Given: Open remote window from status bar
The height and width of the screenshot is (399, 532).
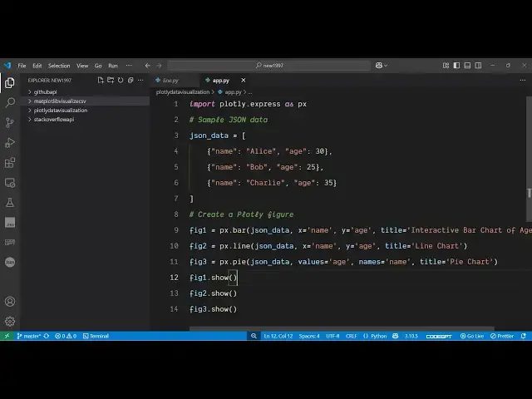Looking at the screenshot, I should click(x=7, y=336).
